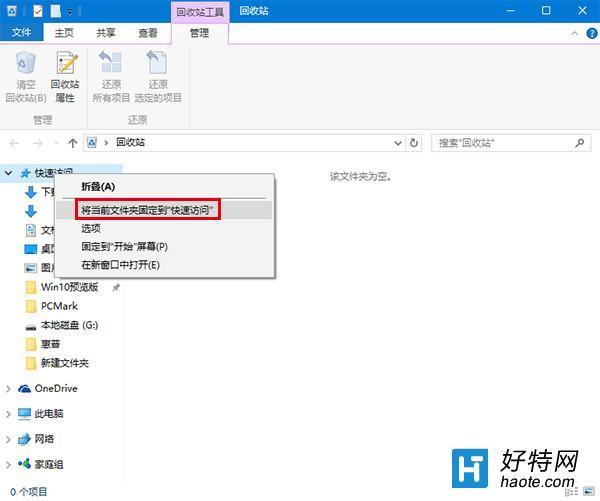600x501 pixels.
Task: Switch to the 主页 ribbon tab
Action: pos(64,33)
